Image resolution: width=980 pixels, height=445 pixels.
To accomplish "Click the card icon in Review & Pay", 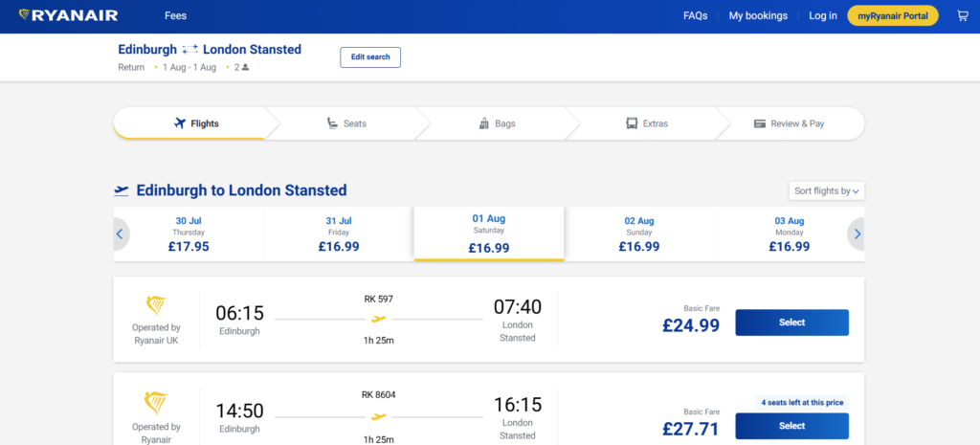I will 760,123.
